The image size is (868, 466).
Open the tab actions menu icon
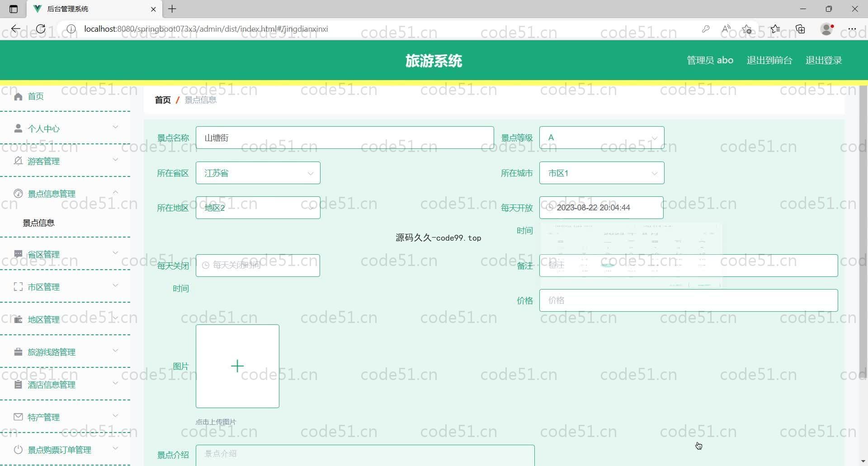14,9
